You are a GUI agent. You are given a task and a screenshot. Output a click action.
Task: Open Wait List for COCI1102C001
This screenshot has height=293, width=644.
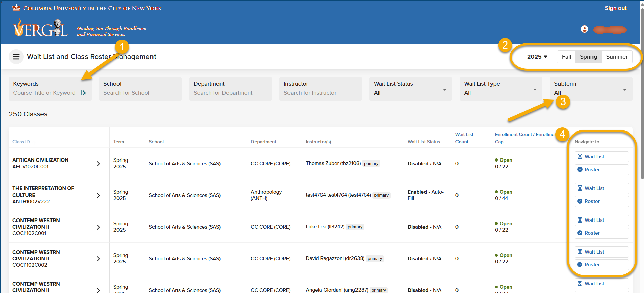click(601, 220)
